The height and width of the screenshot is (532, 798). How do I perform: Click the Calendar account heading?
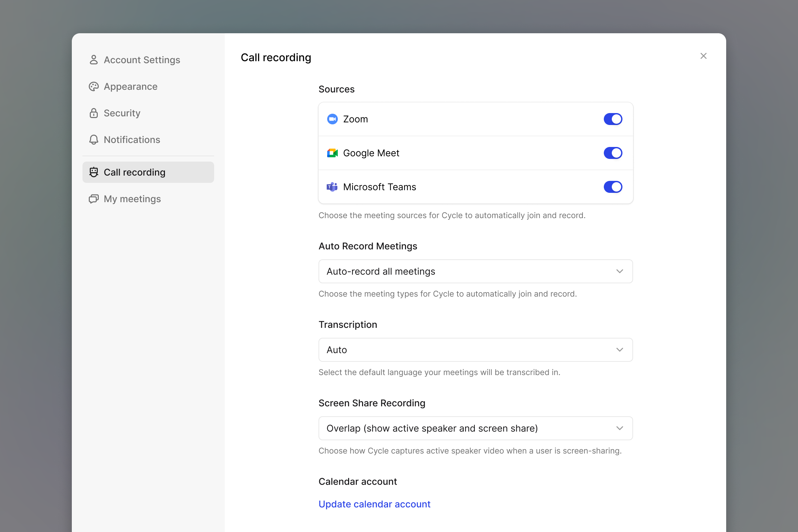coord(358,481)
